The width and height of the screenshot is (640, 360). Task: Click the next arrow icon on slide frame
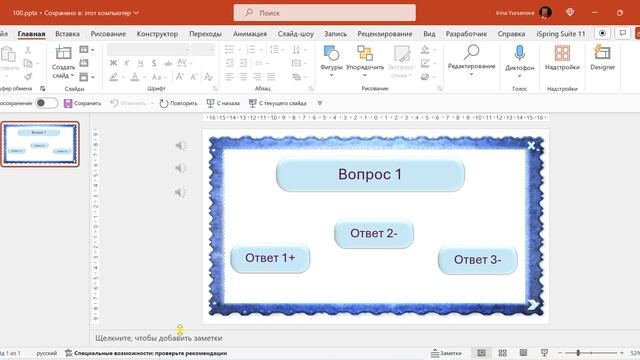click(533, 304)
